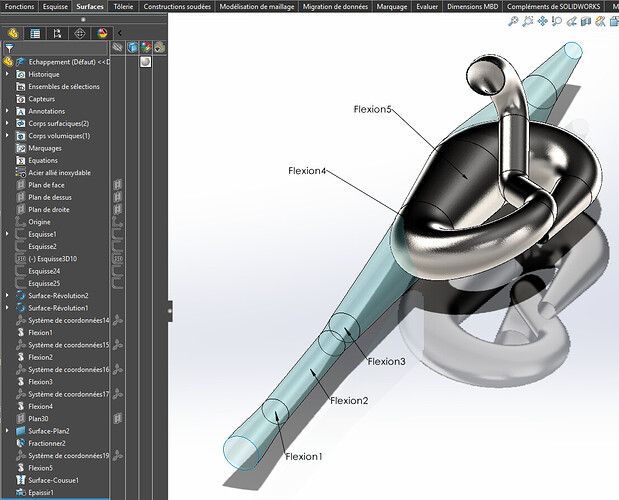Open the ConfigurationManager tab icon
The width and height of the screenshot is (619, 500).
point(58,32)
